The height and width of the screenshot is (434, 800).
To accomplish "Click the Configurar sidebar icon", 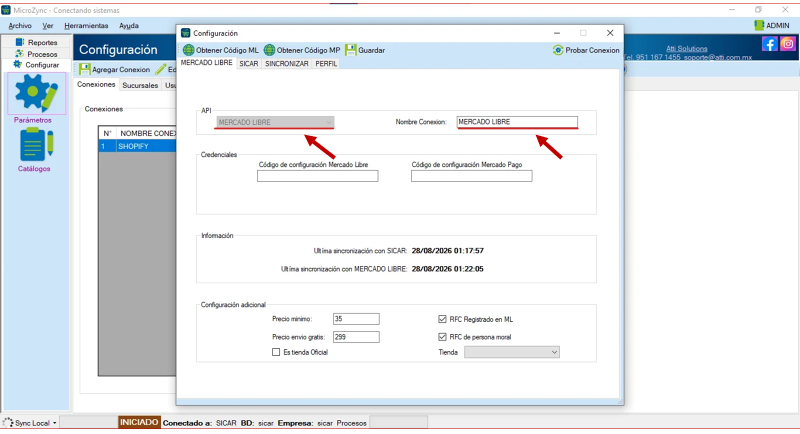I will 18,65.
